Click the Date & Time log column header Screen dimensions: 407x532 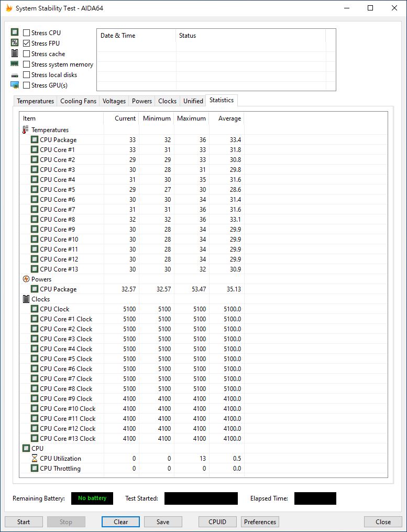coord(136,36)
